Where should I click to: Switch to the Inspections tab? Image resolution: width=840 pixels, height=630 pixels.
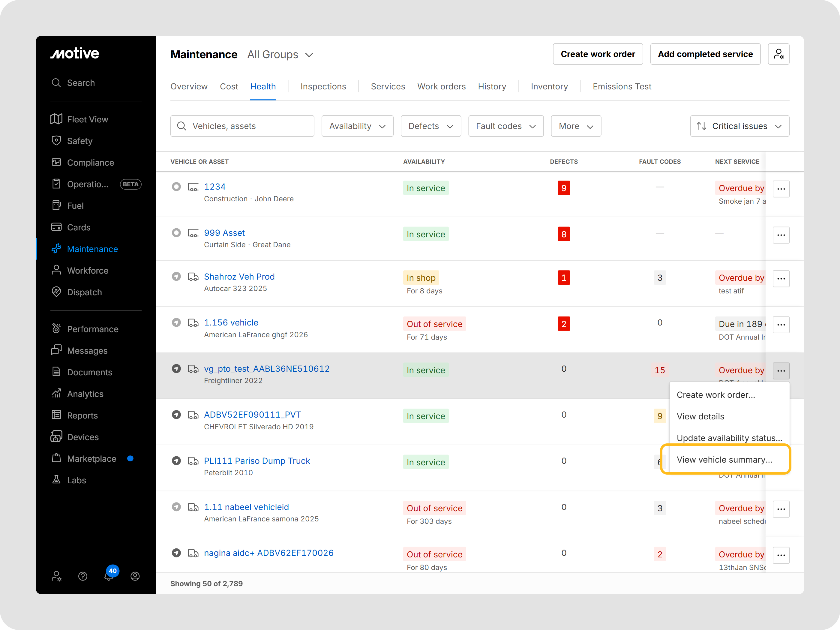click(x=323, y=87)
